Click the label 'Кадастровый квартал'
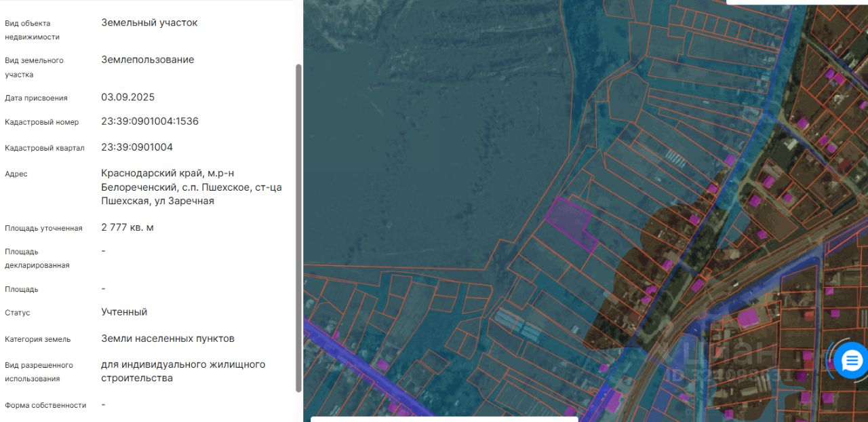868x422 pixels. [x=45, y=148]
